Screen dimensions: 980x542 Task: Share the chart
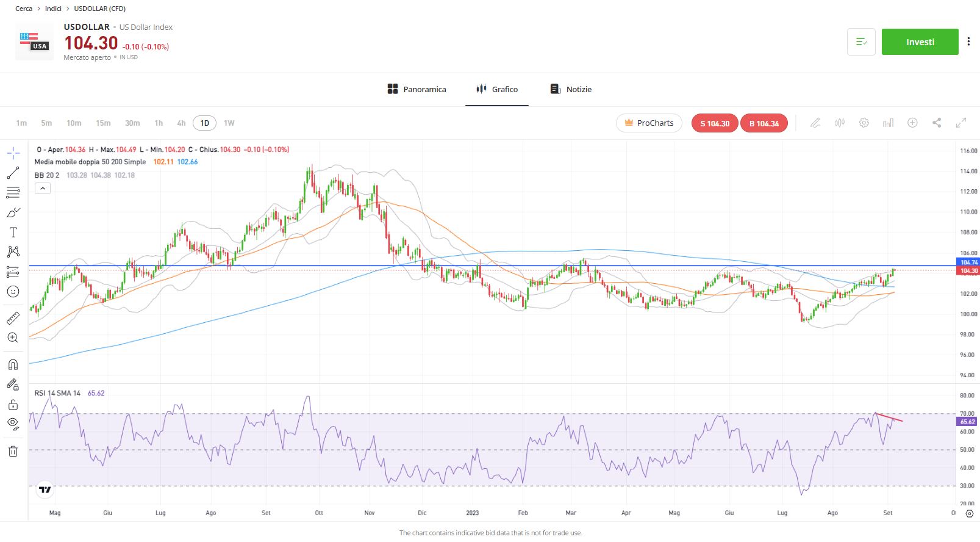pos(937,123)
